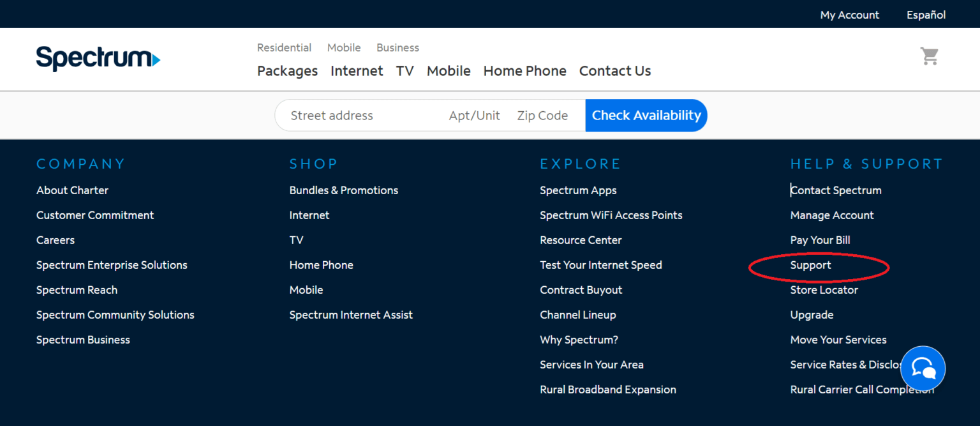
Task: Focus the Apt/Unit field
Action: point(474,116)
